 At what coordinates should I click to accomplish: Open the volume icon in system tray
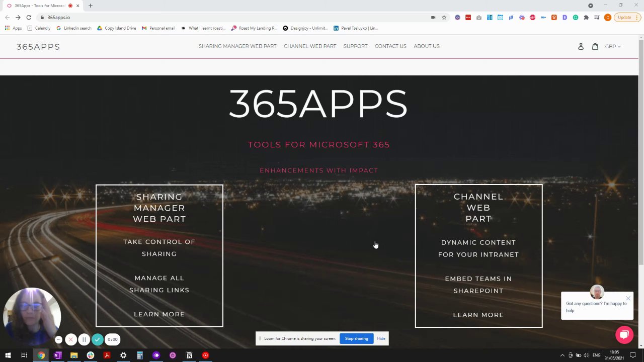click(x=586, y=355)
